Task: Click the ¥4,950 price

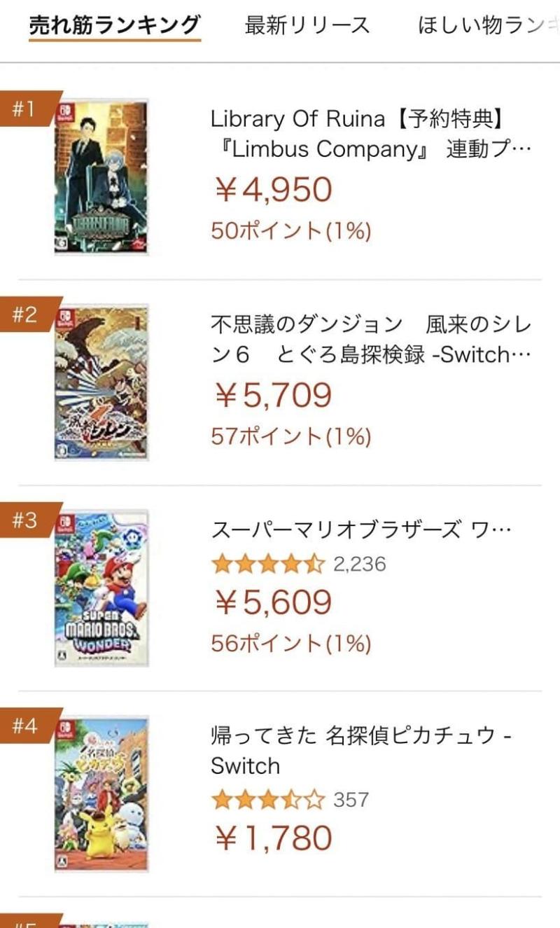Action: (x=272, y=190)
